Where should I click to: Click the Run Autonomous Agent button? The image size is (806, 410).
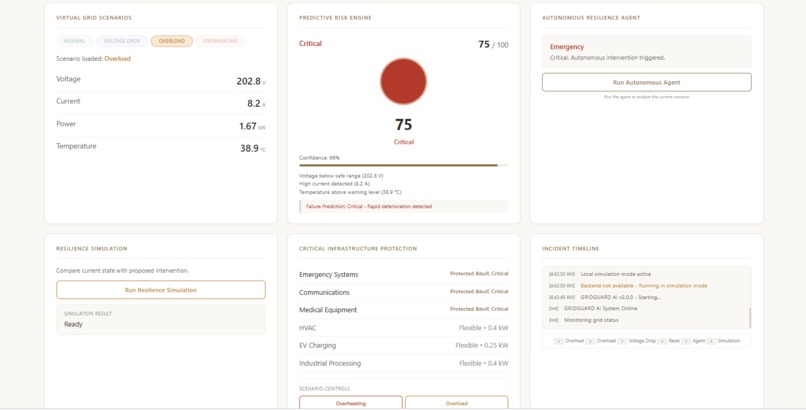pyautogui.click(x=646, y=82)
